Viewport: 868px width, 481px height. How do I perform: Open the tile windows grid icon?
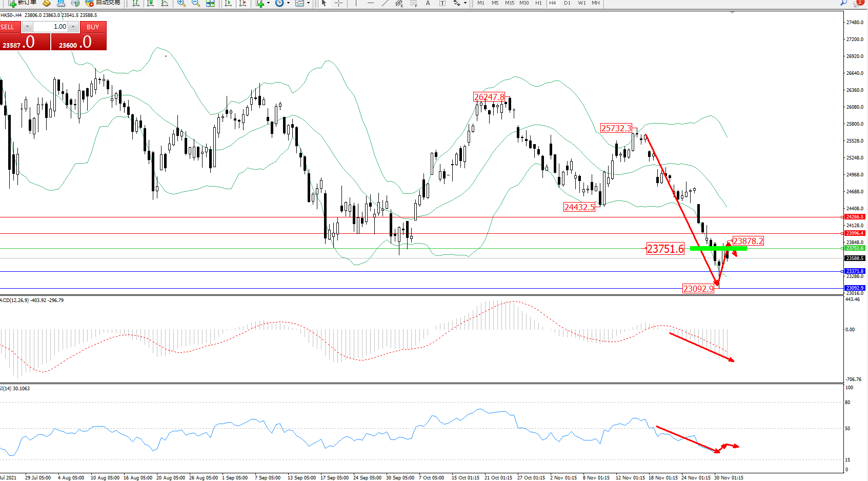[210, 3]
